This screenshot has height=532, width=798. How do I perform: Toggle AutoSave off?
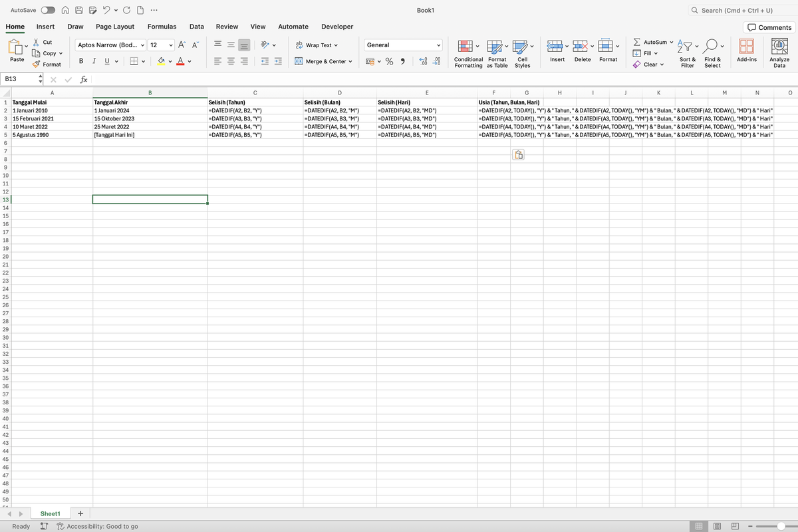[47, 10]
